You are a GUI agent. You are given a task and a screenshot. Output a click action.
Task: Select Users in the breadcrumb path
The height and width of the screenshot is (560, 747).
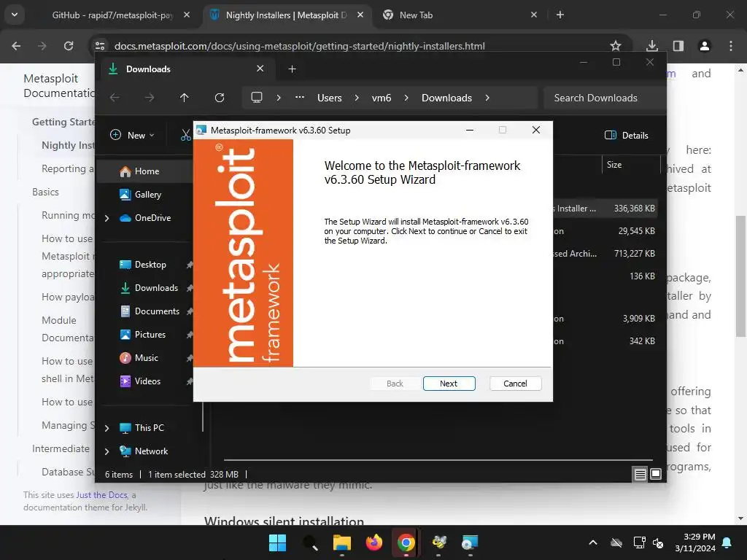tap(330, 98)
